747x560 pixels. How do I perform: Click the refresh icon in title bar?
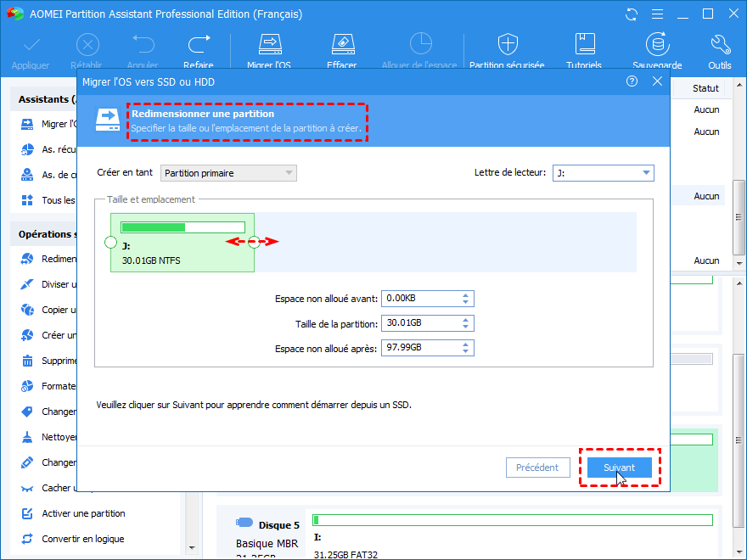click(x=632, y=14)
